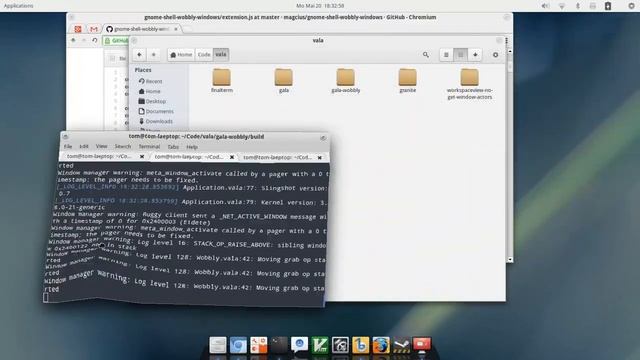This screenshot has width=640, height=360.
Task: Open the gala folder
Action: [x=284, y=81]
